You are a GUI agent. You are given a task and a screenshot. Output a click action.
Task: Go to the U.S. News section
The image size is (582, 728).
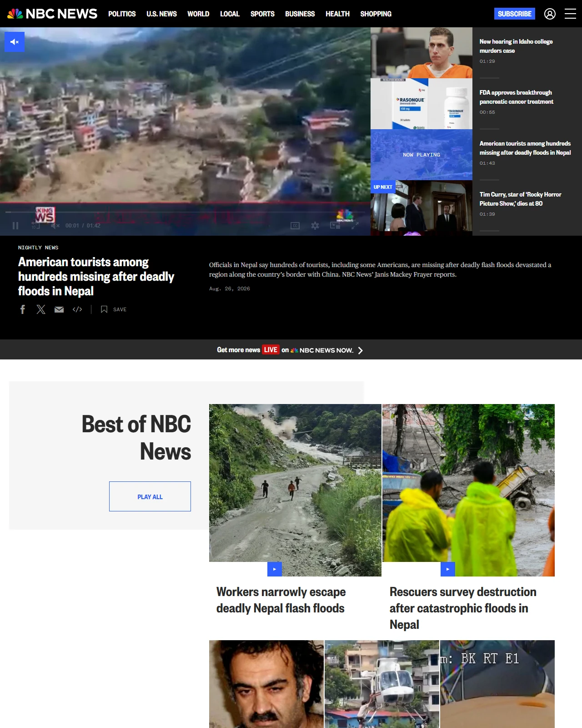(x=161, y=14)
